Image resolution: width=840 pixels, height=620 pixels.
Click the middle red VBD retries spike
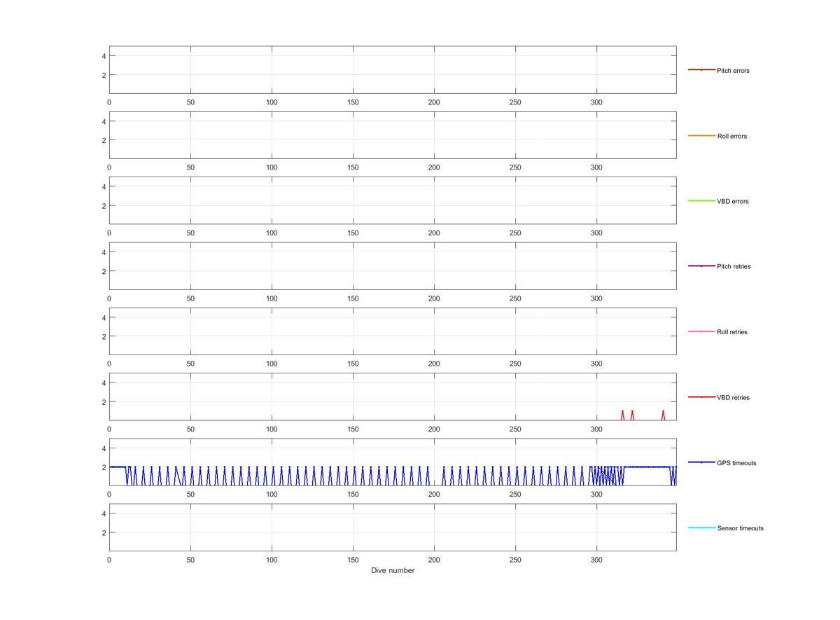(632, 415)
